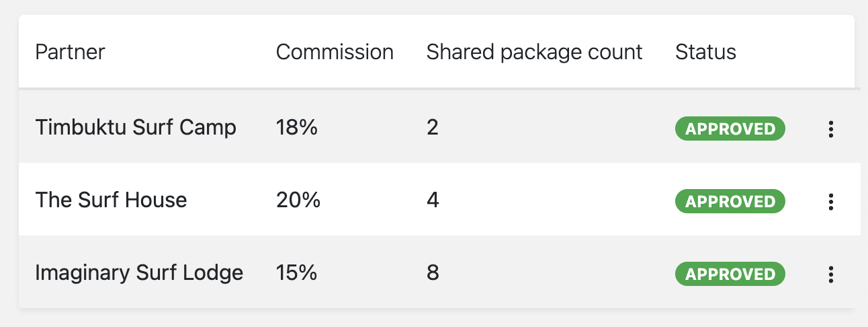Click the 20% commission value
The image size is (868, 327).
(298, 200)
